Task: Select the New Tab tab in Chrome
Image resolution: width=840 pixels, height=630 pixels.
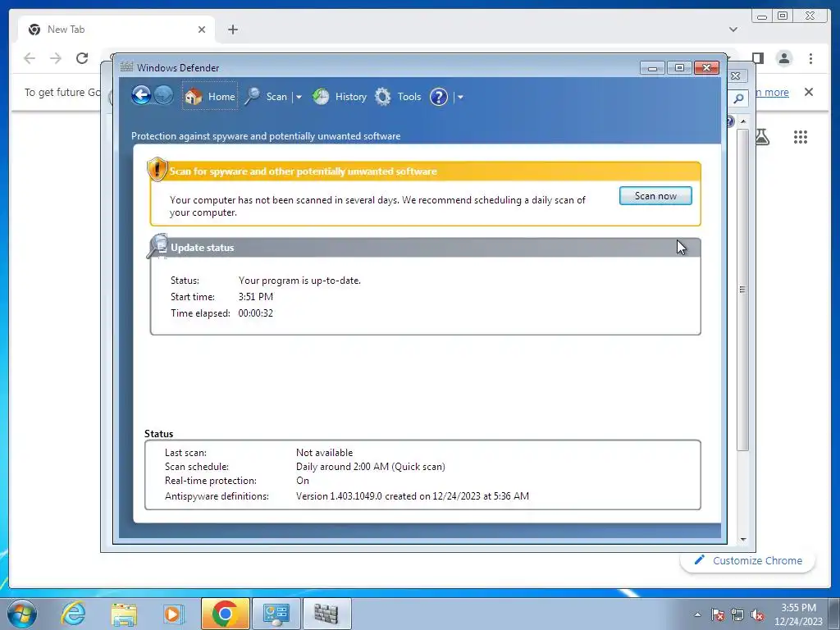Action: pyautogui.click(x=116, y=30)
